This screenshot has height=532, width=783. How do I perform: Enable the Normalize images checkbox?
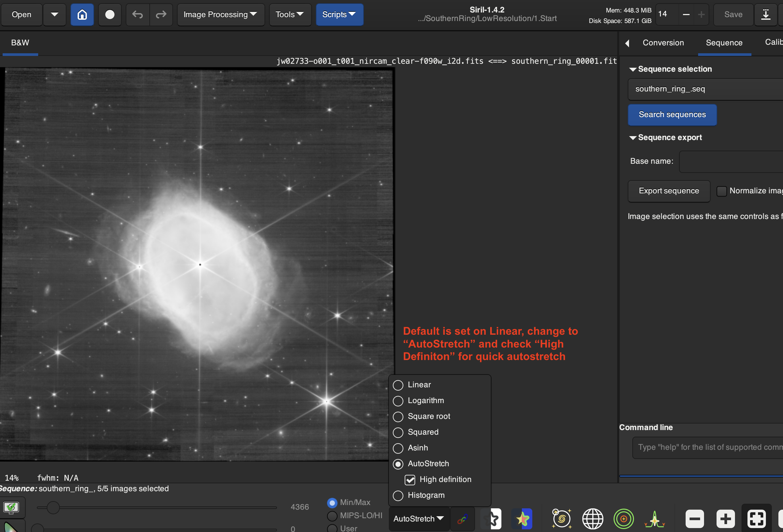point(721,191)
